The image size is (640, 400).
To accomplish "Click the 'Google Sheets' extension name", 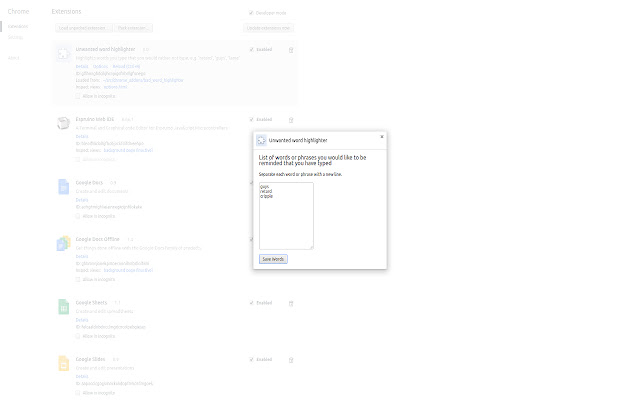I will [x=91, y=303].
